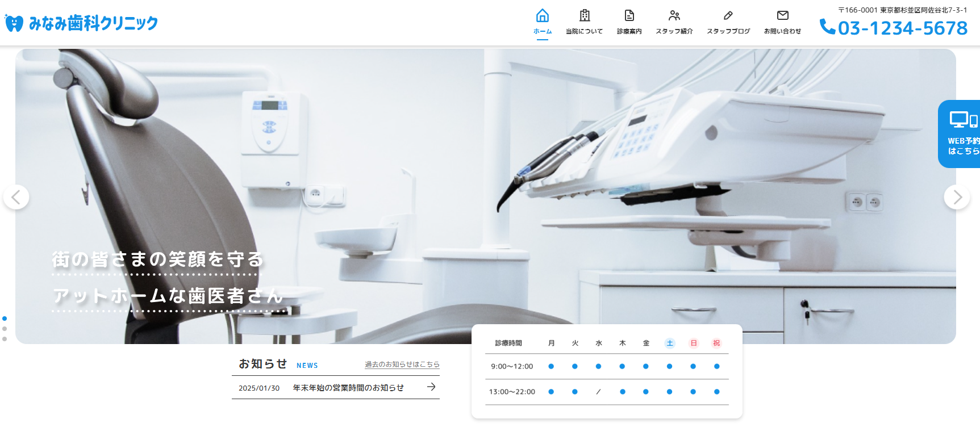The image size is (980, 444).
Task: Click the building icon for 当院について
Action: tap(584, 15)
